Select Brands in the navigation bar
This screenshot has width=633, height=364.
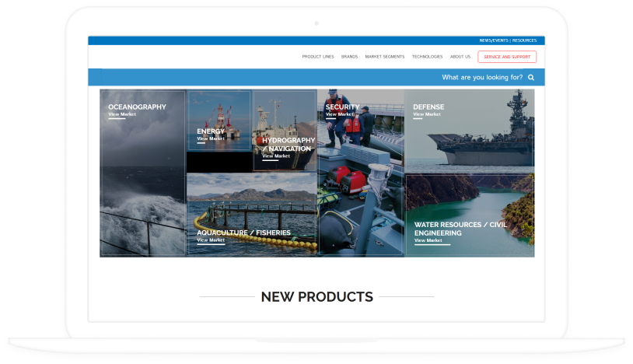tap(349, 57)
